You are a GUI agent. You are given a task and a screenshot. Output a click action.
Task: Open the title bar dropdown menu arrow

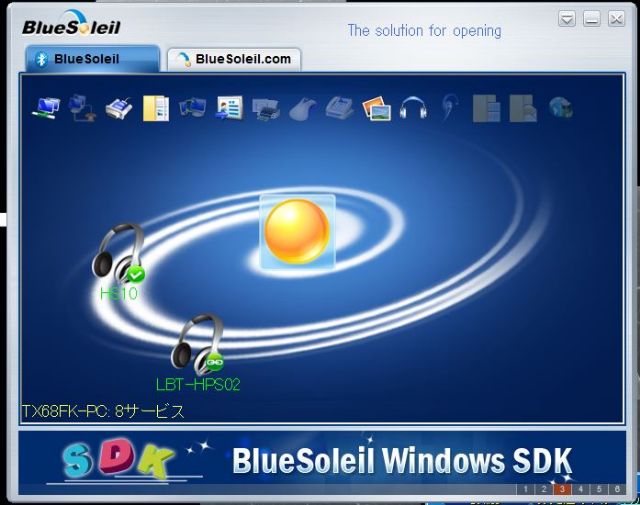click(x=567, y=19)
